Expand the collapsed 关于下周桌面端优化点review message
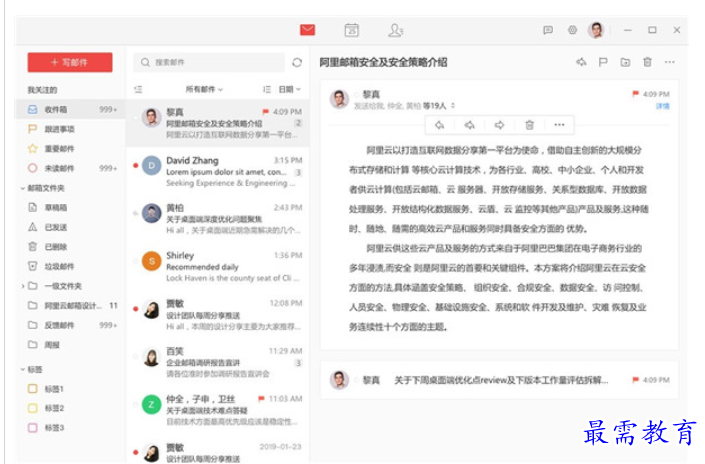This screenshot has width=705, height=464. [499, 380]
